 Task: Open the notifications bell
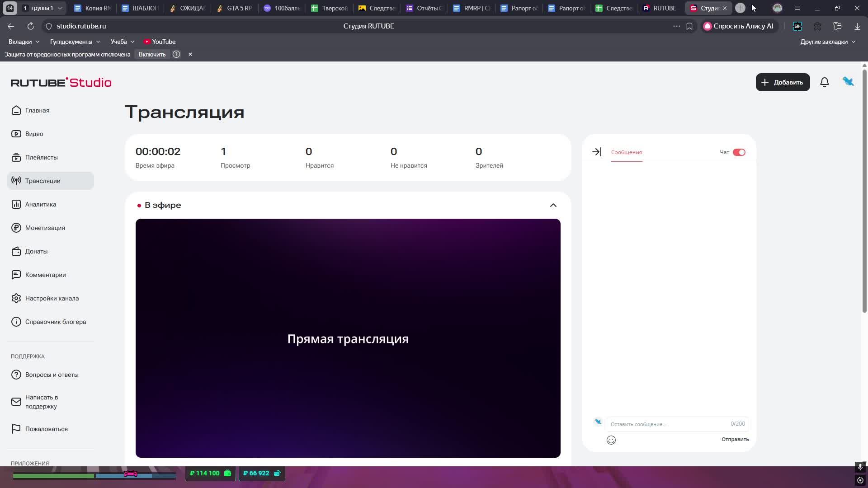(x=825, y=82)
